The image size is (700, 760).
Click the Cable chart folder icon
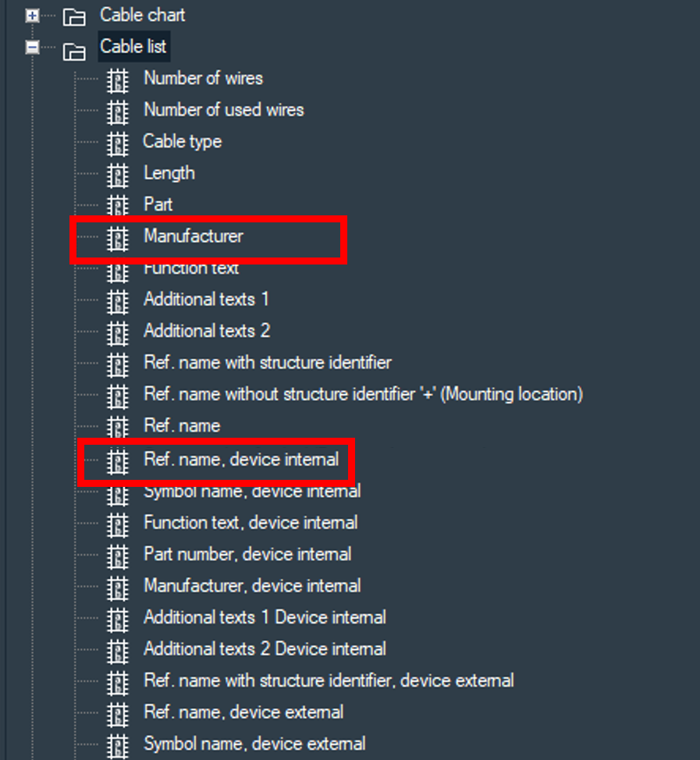pos(74,17)
